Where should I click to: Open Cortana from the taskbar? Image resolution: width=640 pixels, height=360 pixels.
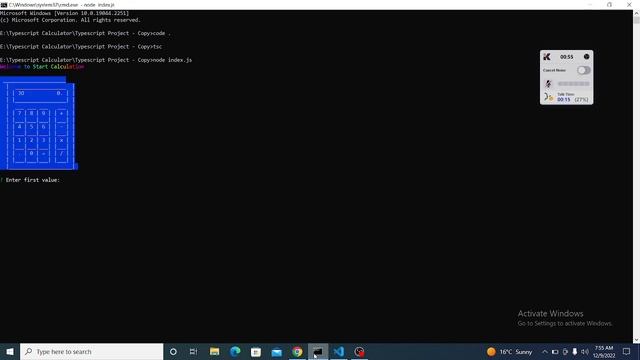[173, 351]
